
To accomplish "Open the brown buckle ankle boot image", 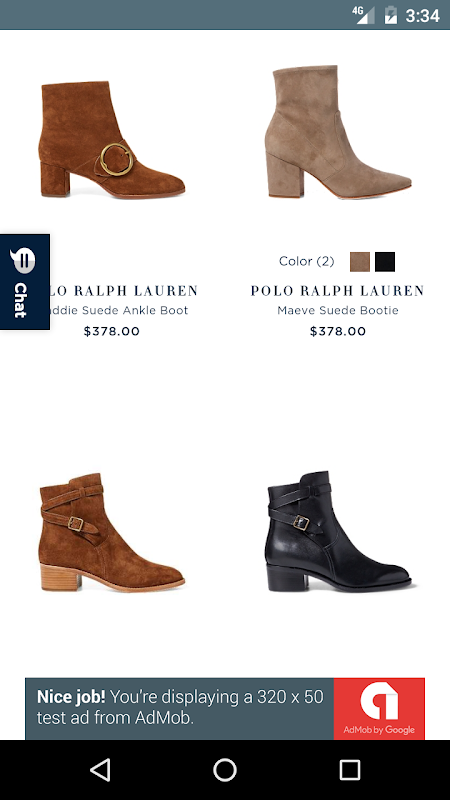I will pos(112,139).
